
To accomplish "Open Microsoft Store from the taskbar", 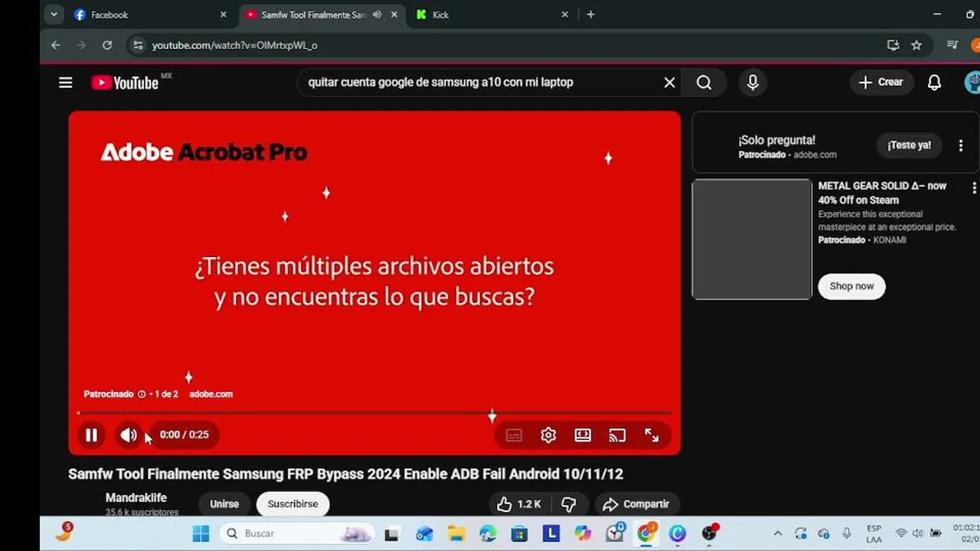I will click(x=519, y=533).
